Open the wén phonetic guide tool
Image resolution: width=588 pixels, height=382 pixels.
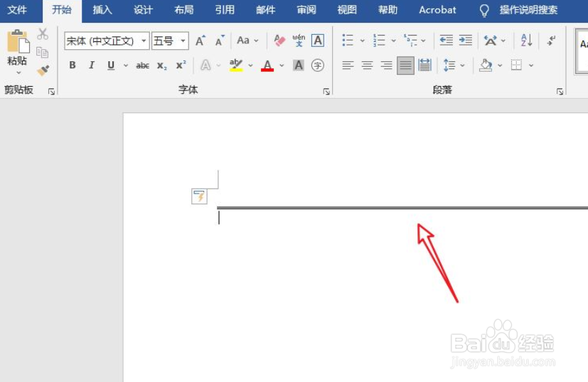point(299,40)
